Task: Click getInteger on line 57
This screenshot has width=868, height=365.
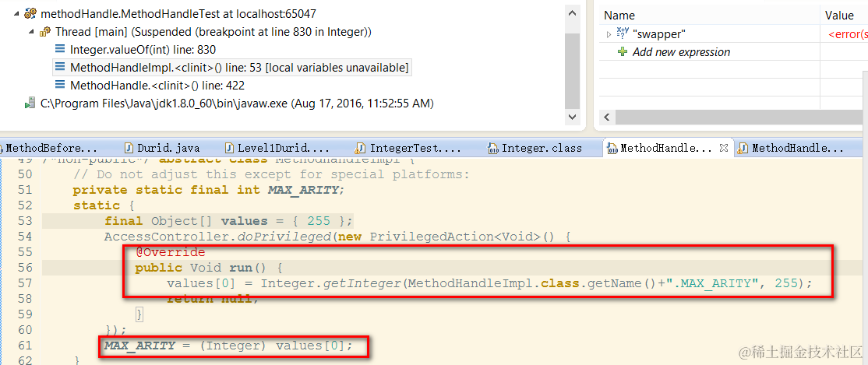Action: point(362,283)
